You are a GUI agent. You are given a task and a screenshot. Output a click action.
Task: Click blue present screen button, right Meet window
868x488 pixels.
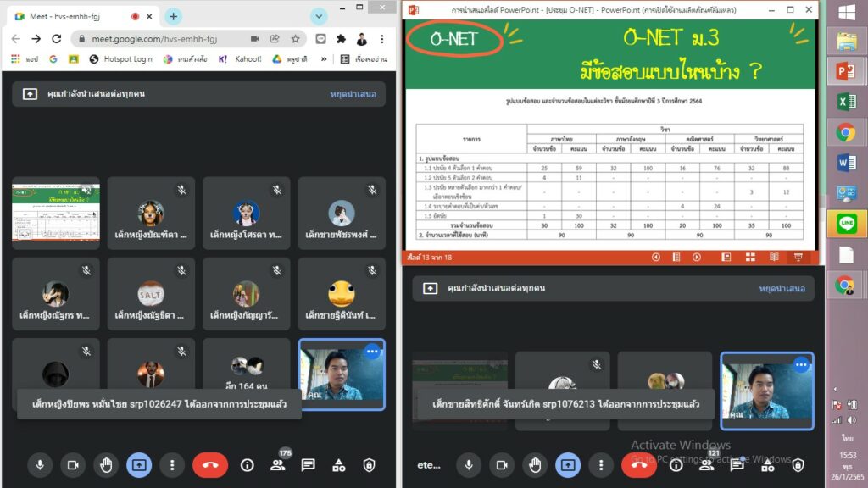(x=567, y=464)
